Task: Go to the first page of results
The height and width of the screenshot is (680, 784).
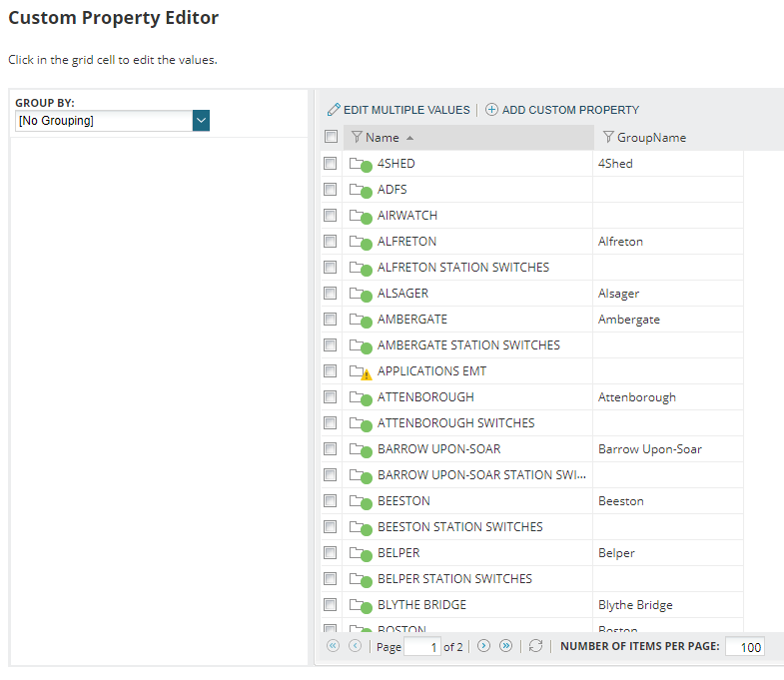Action: tap(333, 645)
